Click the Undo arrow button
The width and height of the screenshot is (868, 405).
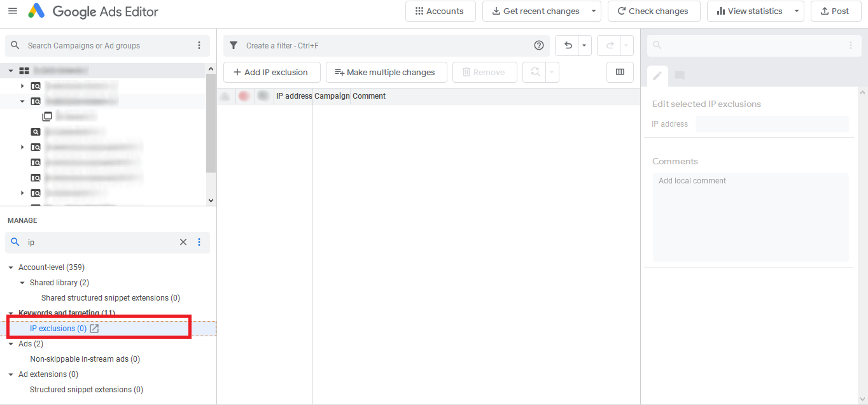568,45
